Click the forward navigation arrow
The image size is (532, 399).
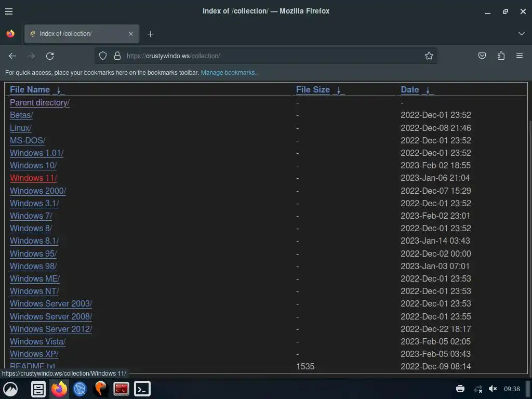click(x=31, y=56)
